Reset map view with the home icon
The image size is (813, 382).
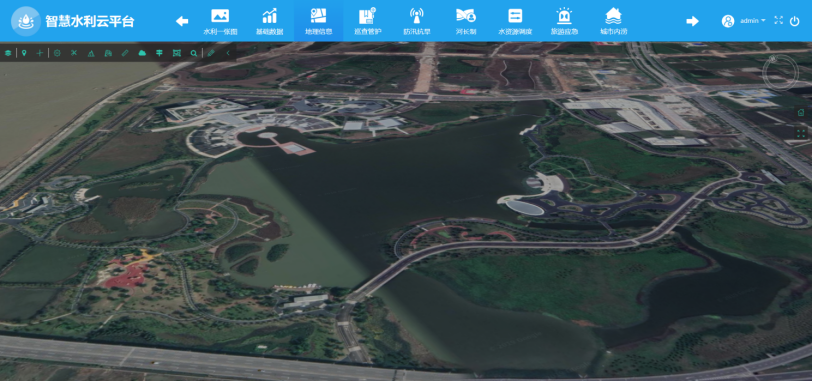(x=801, y=112)
